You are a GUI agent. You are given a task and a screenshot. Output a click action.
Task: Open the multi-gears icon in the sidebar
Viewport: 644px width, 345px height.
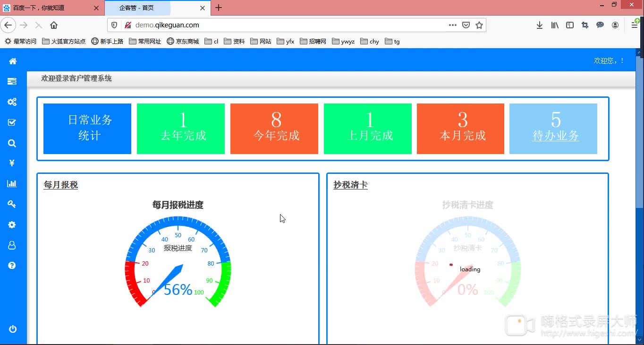(x=12, y=102)
